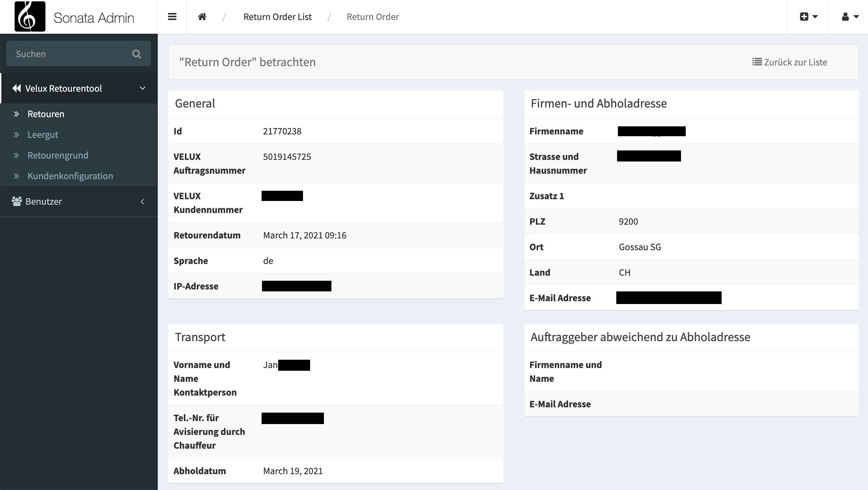The image size is (868, 490).
Task: Click the home breadcrumb icon
Action: pos(202,17)
